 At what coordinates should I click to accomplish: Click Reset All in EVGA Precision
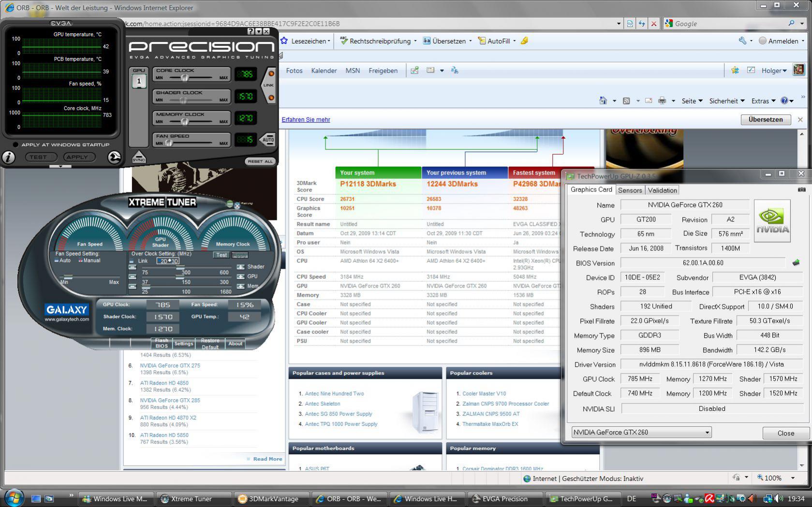point(260,161)
